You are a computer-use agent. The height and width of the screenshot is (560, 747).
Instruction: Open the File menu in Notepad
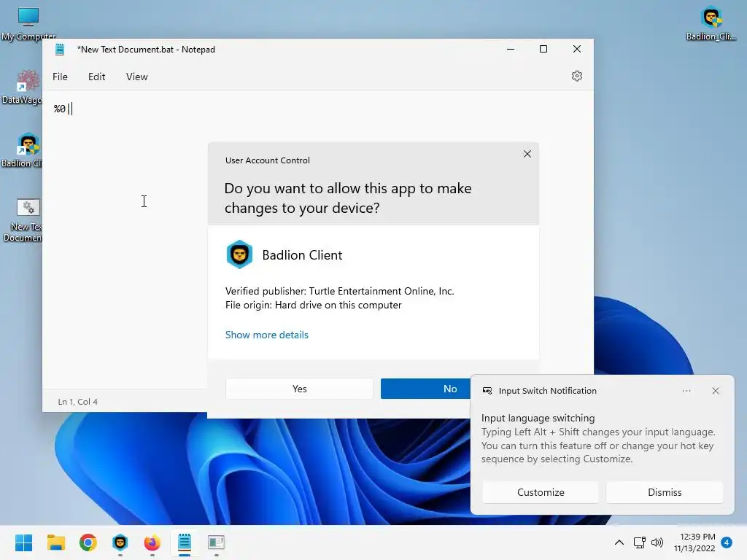click(x=60, y=77)
